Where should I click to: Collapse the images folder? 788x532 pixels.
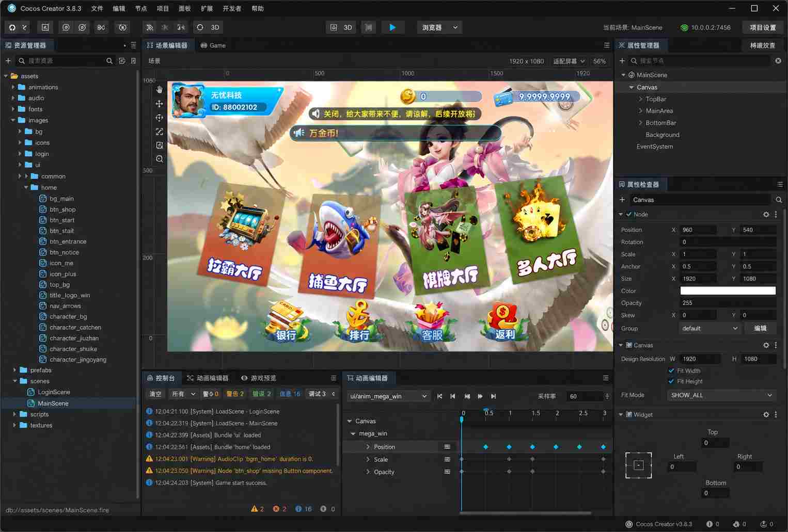tap(13, 120)
